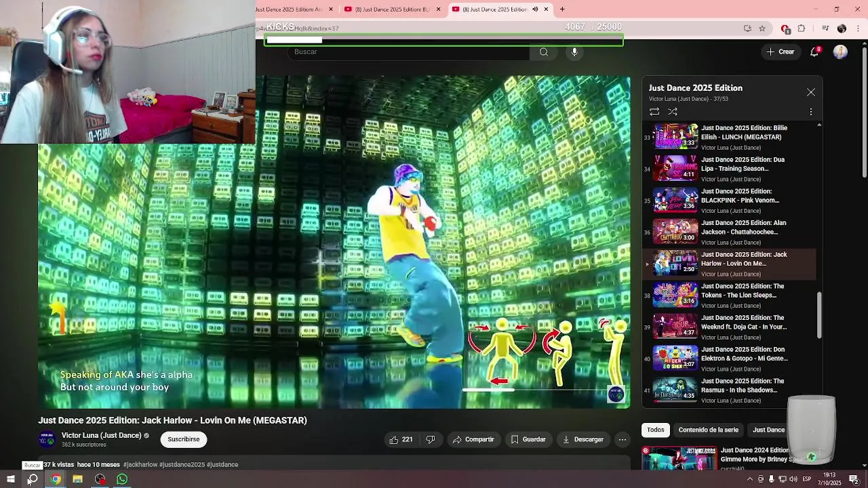Save the video with the Guardar button
The image size is (868, 488).
point(528,439)
